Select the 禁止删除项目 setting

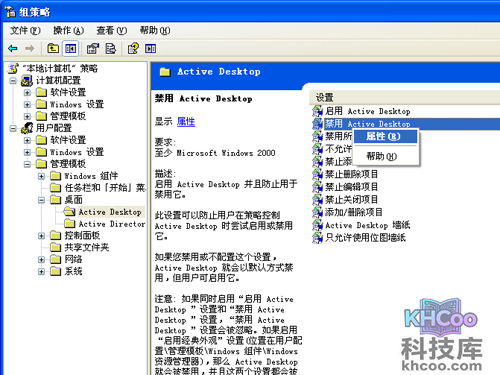[x=351, y=174]
